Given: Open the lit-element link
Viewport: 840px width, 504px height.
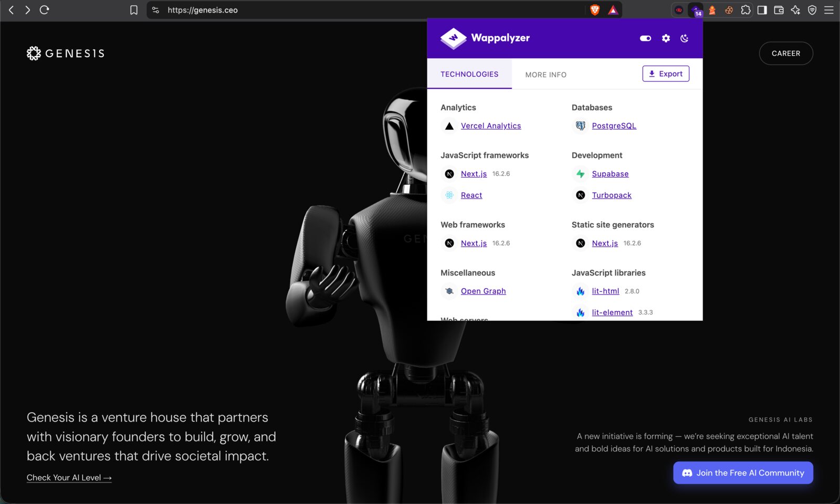Looking at the screenshot, I should coord(612,312).
